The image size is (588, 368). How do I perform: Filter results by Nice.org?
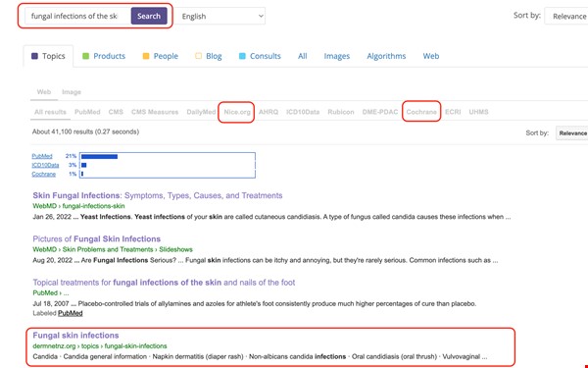click(237, 112)
